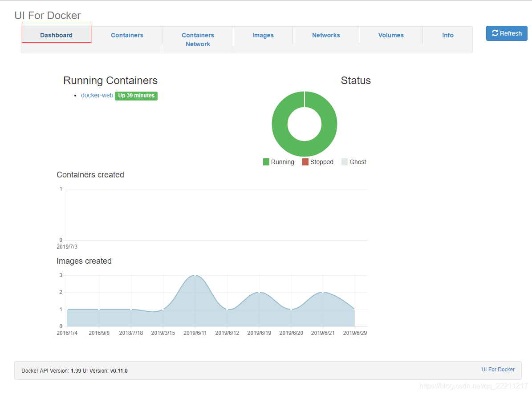Screen dimensions: 532x394
Task: Click the green Running legend square
Action: tap(266, 162)
